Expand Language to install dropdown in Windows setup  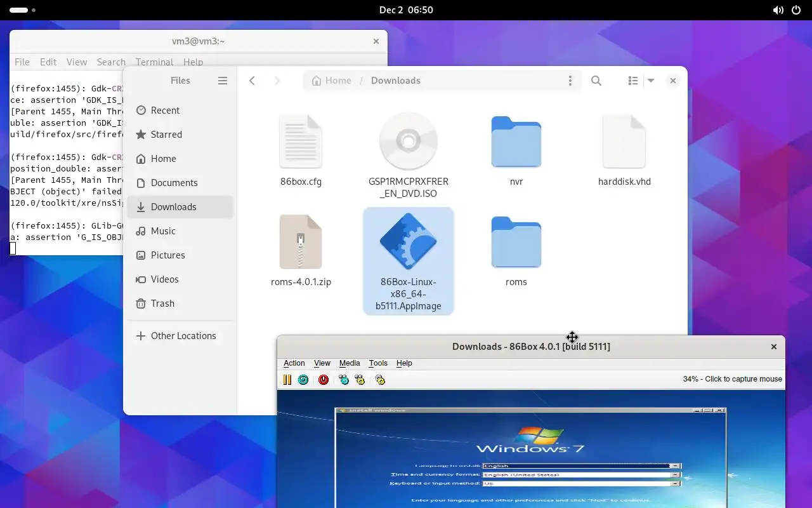click(x=676, y=466)
